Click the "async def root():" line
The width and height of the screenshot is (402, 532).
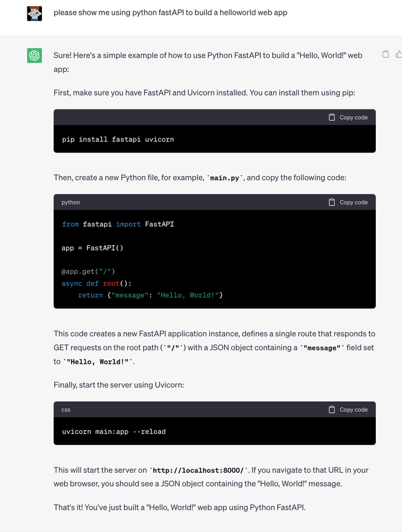(97, 283)
